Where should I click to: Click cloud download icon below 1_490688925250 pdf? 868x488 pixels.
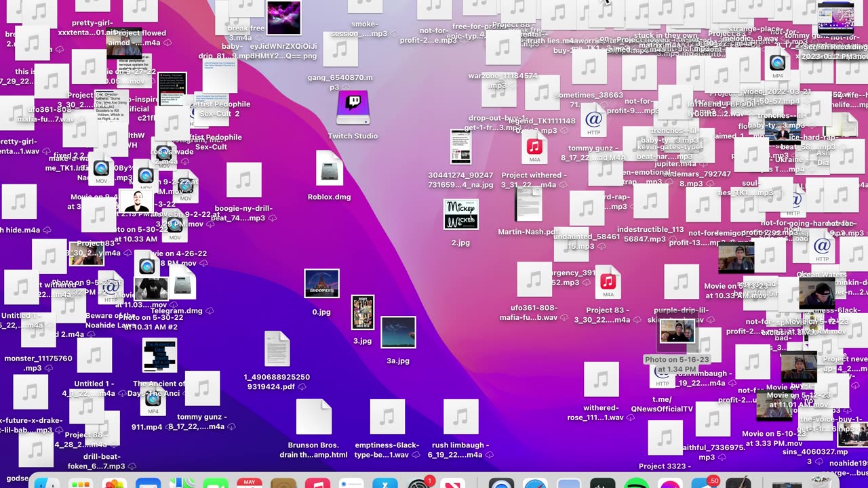302,386
